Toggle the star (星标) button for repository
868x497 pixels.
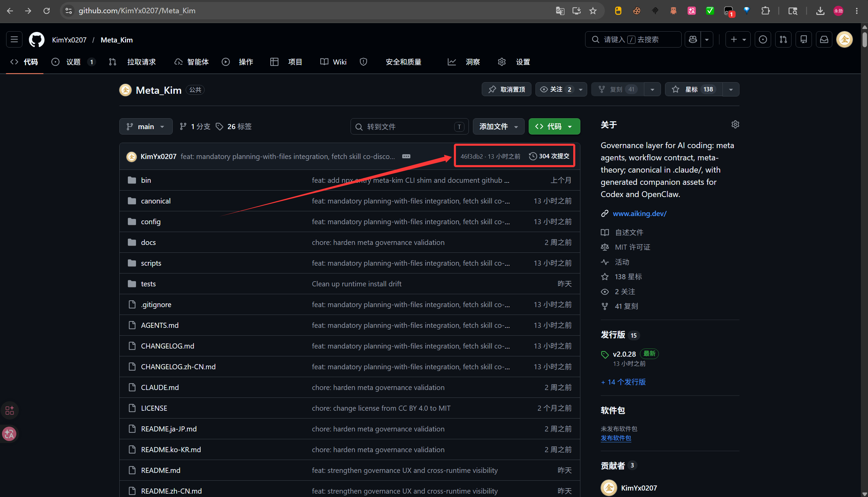(694, 89)
